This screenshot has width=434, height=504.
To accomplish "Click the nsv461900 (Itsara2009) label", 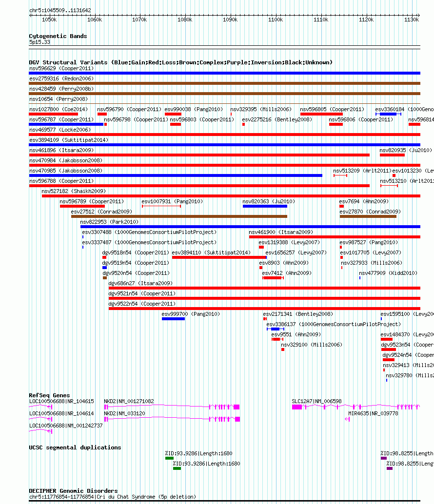I will 281,233.
